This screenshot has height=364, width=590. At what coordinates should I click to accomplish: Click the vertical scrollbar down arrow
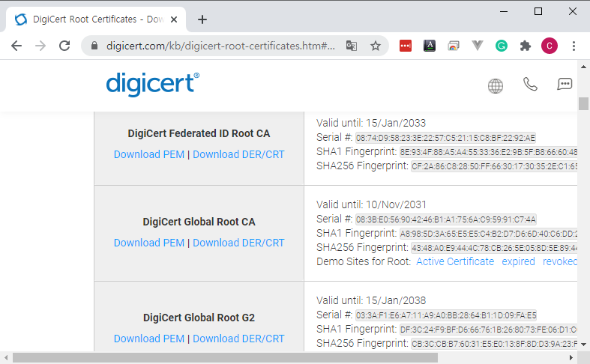click(583, 344)
